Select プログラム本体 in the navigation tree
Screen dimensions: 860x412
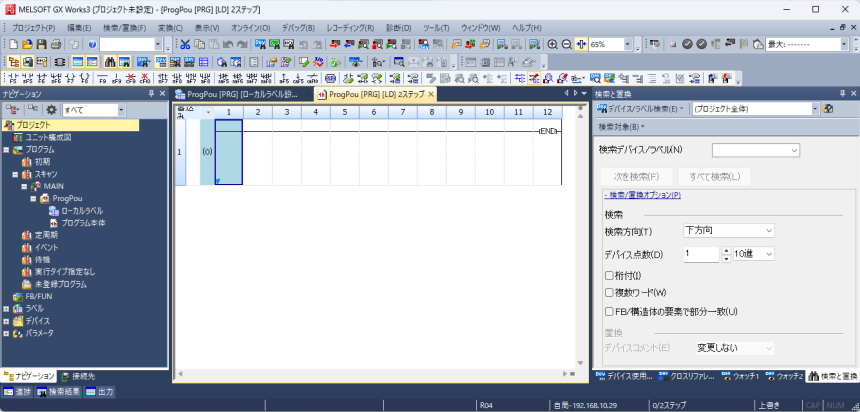pos(83,222)
